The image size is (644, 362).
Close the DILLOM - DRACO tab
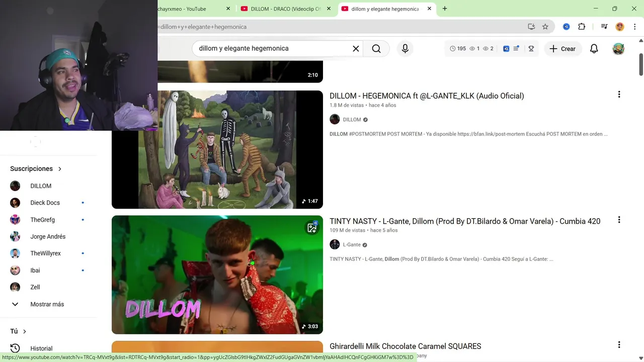329,9
